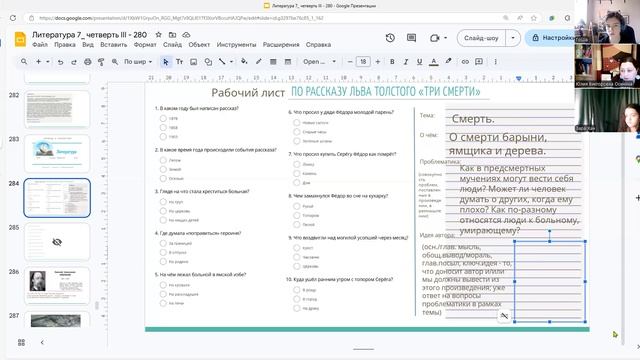Undo the last action
Viewport: 640px width, 360px height.
click(x=60, y=62)
